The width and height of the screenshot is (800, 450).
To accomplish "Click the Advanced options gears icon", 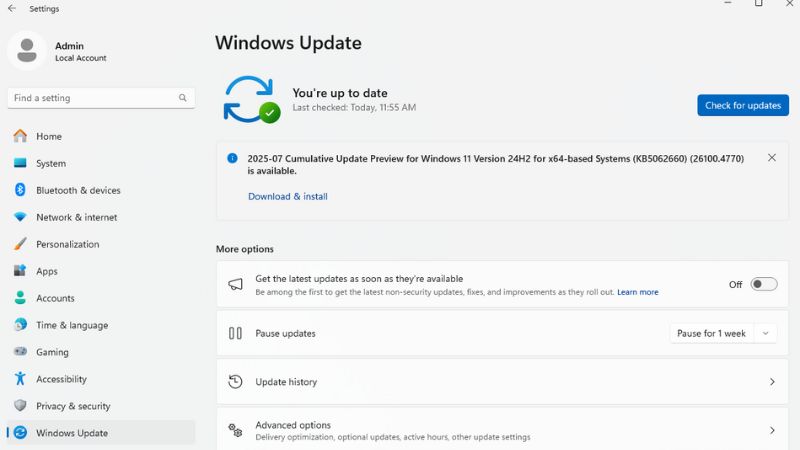I will [235, 430].
